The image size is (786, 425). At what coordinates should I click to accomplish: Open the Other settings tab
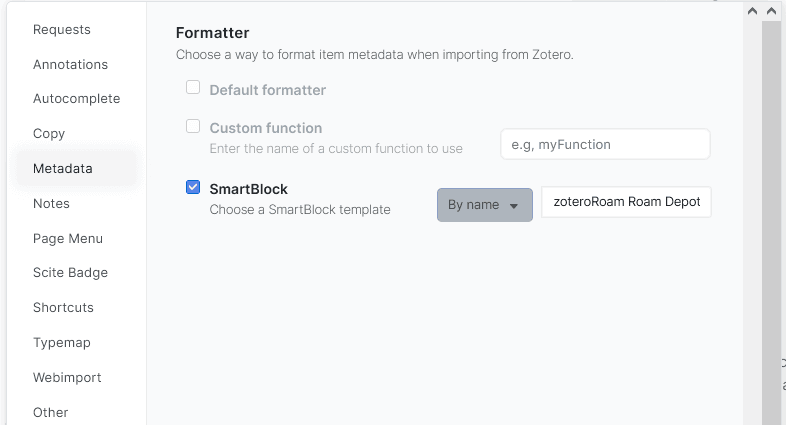pyautogui.click(x=50, y=412)
